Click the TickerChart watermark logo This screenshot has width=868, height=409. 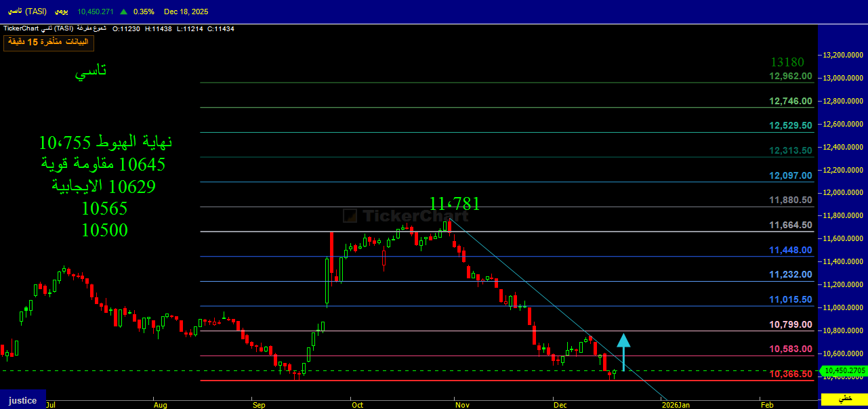(x=405, y=216)
